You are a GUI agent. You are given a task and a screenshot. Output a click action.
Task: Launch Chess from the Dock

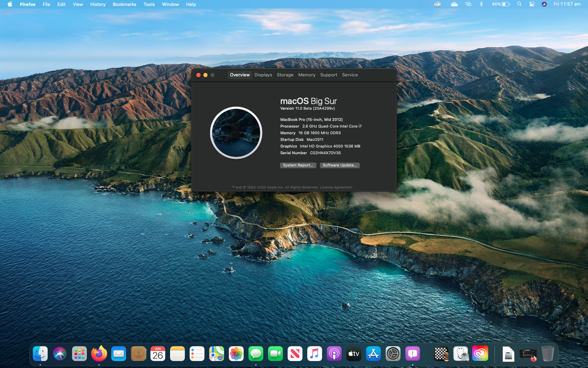[441, 354]
